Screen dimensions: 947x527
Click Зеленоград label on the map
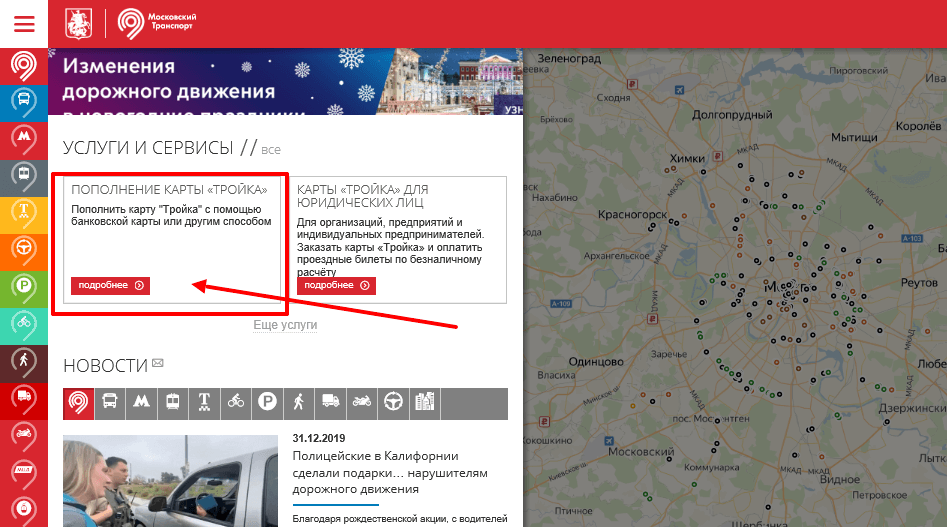click(569, 59)
